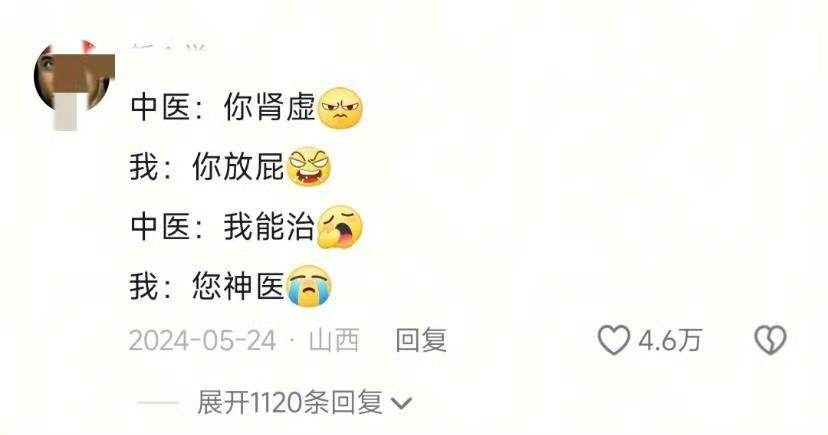
Task: Click the frowning emoji after 你肾虚
Action: click(341, 108)
